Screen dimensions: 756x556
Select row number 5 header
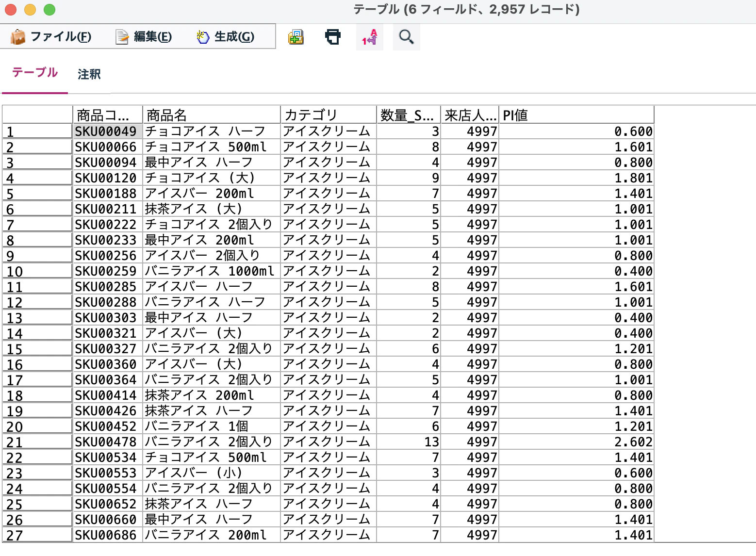pos(37,194)
